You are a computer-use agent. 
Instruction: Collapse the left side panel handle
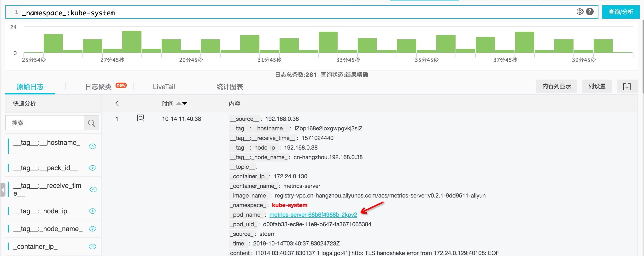point(3,190)
